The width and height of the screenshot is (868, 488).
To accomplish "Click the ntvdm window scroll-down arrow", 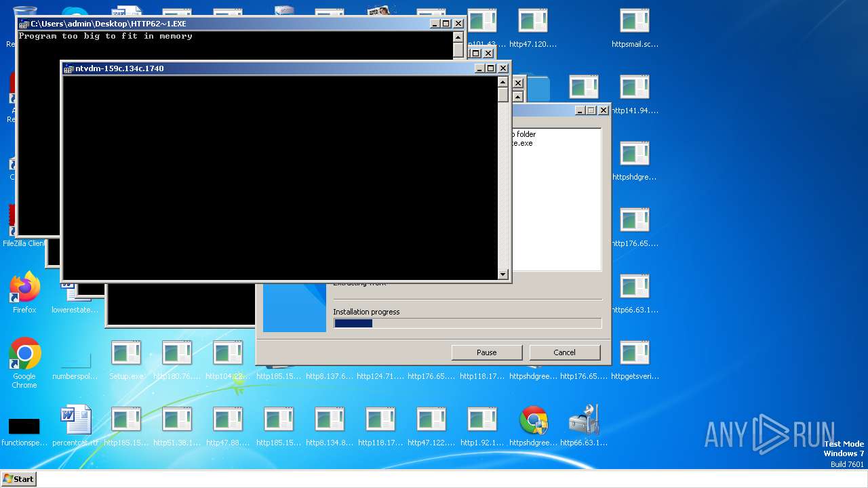I will point(502,274).
